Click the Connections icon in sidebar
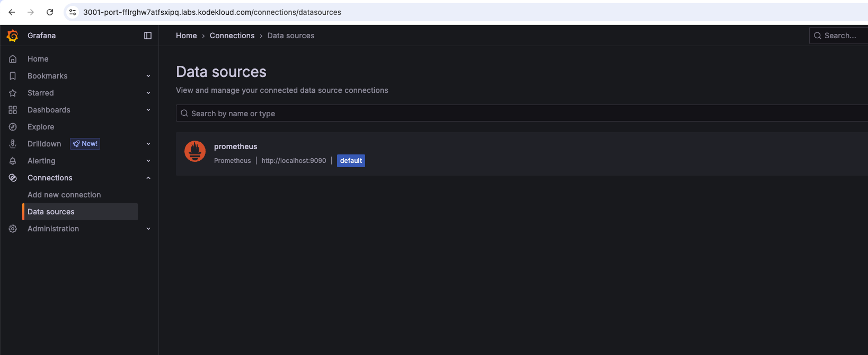The width and height of the screenshot is (868, 355). [13, 178]
